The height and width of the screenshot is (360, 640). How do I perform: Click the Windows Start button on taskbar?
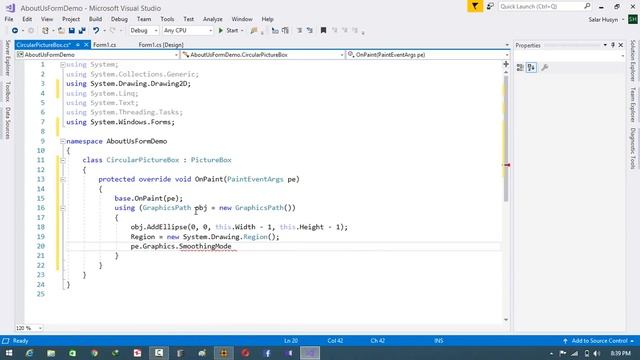[x=9, y=353]
